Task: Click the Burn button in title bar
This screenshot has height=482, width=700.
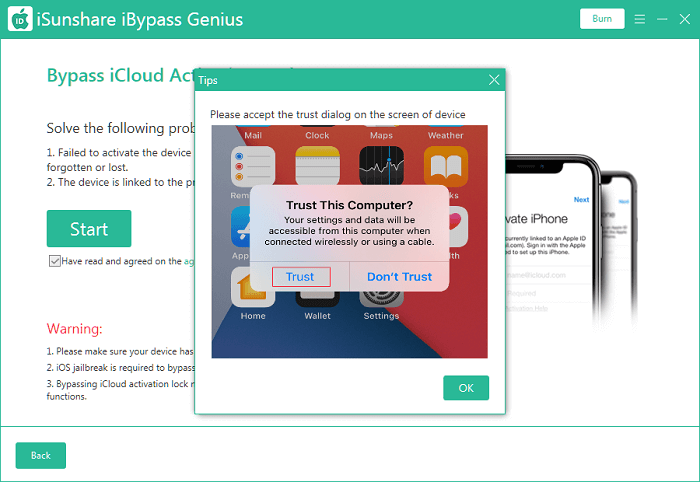Action: click(x=602, y=19)
